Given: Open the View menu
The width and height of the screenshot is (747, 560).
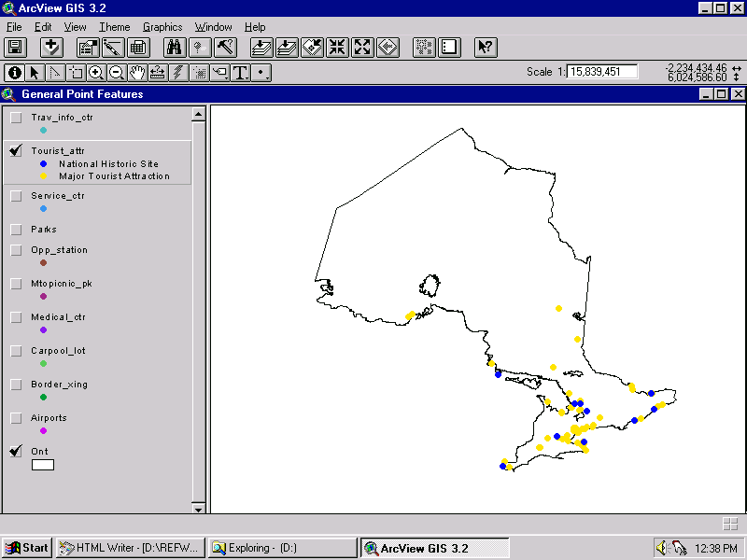Looking at the screenshot, I should [76, 27].
